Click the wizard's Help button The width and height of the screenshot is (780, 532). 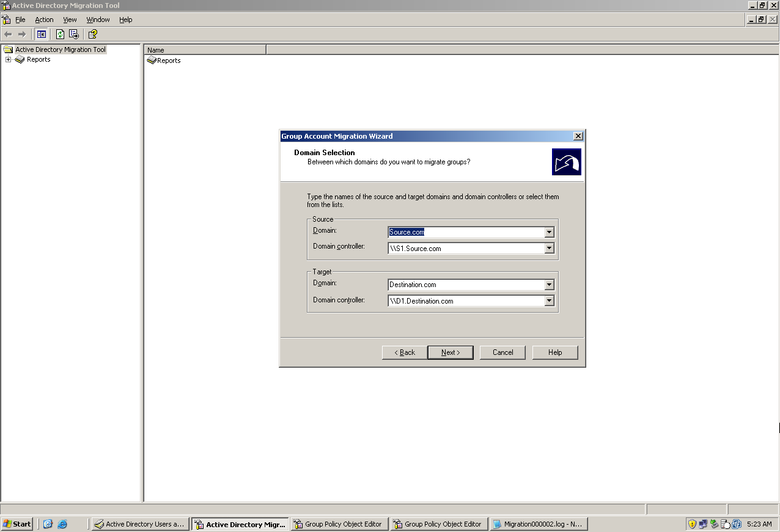pos(555,352)
